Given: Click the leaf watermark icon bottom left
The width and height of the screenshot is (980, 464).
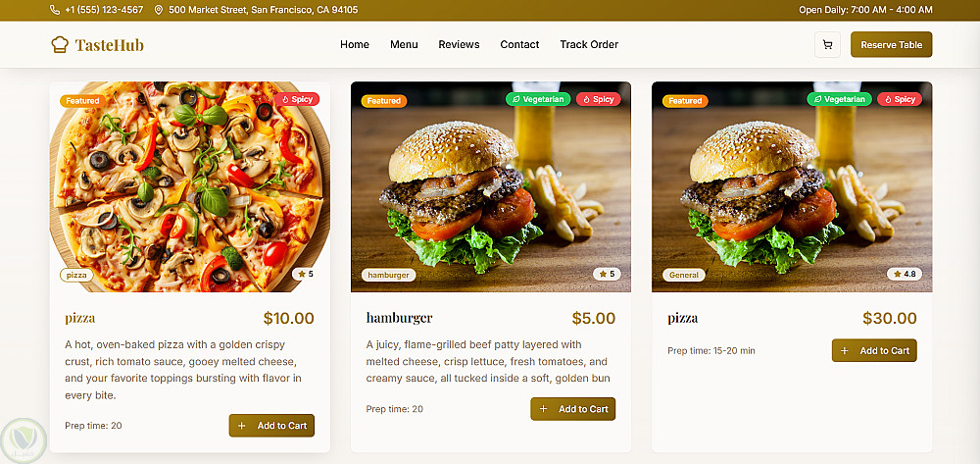Looking at the screenshot, I should [x=24, y=440].
